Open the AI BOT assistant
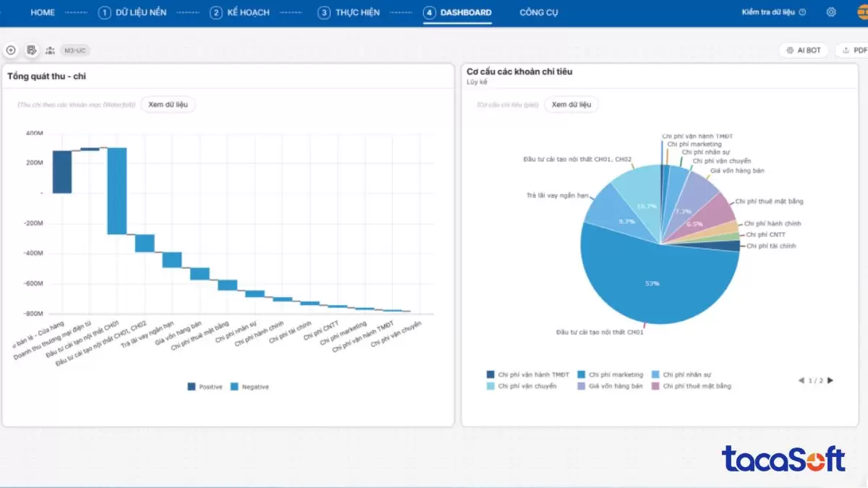The height and width of the screenshot is (488, 868). pyautogui.click(x=804, y=51)
